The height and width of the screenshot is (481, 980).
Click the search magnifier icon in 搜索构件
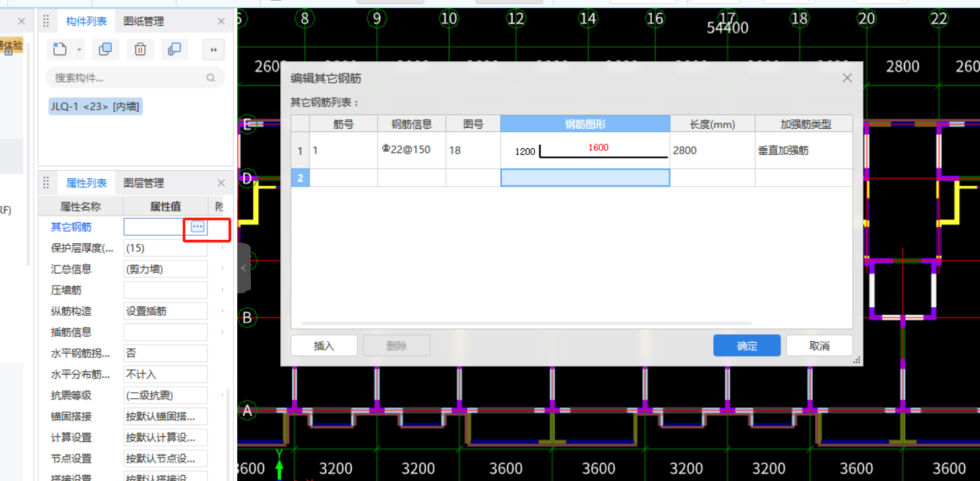point(211,78)
